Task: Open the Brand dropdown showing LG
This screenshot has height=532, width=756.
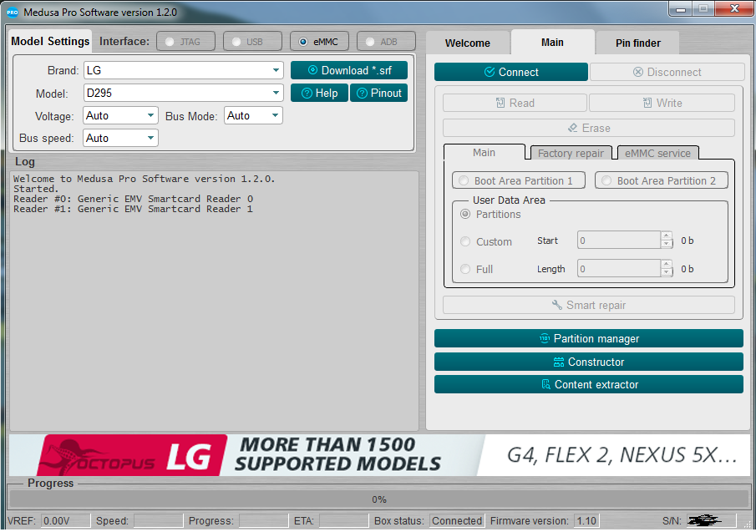Action: 183,70
